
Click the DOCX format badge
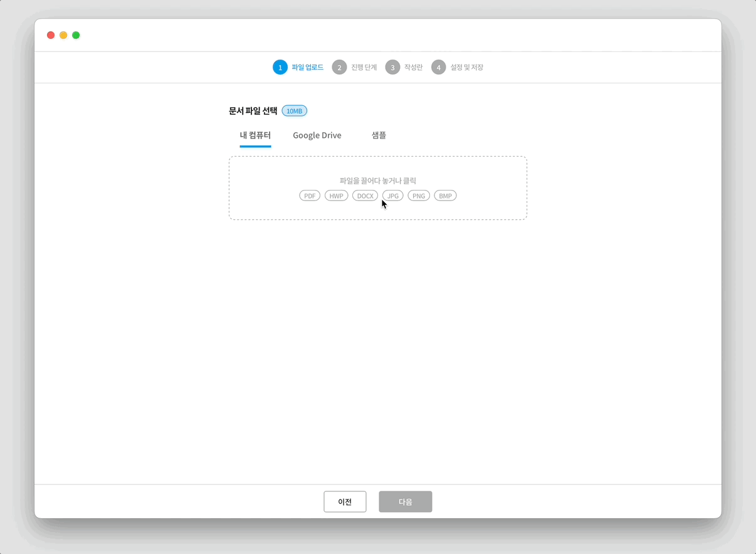click(x=365, y=196)
